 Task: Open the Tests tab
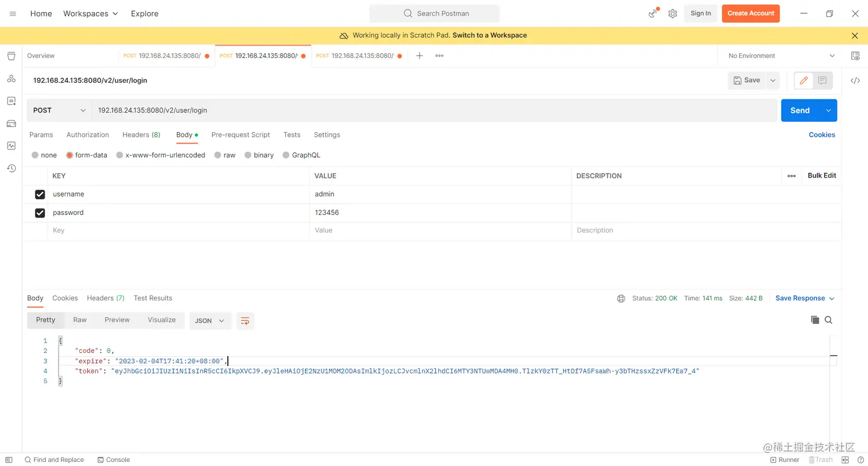[292, 134]
